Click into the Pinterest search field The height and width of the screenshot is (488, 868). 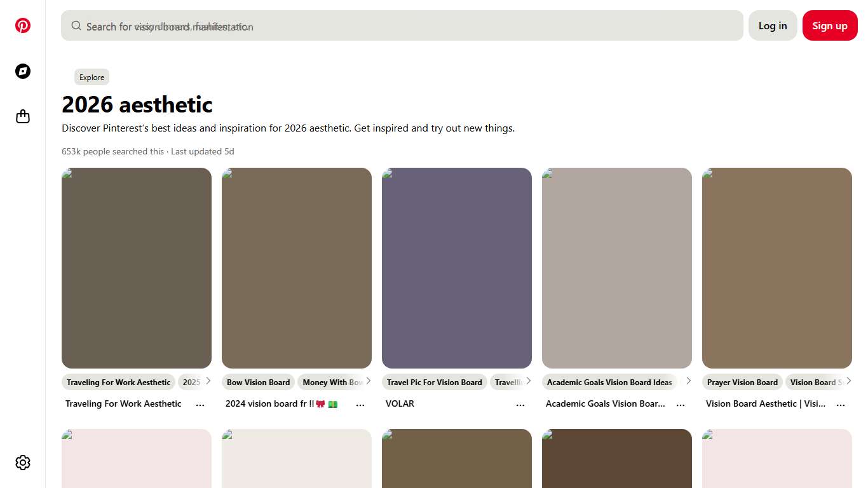pyautogui.click(x=407, y=26)
